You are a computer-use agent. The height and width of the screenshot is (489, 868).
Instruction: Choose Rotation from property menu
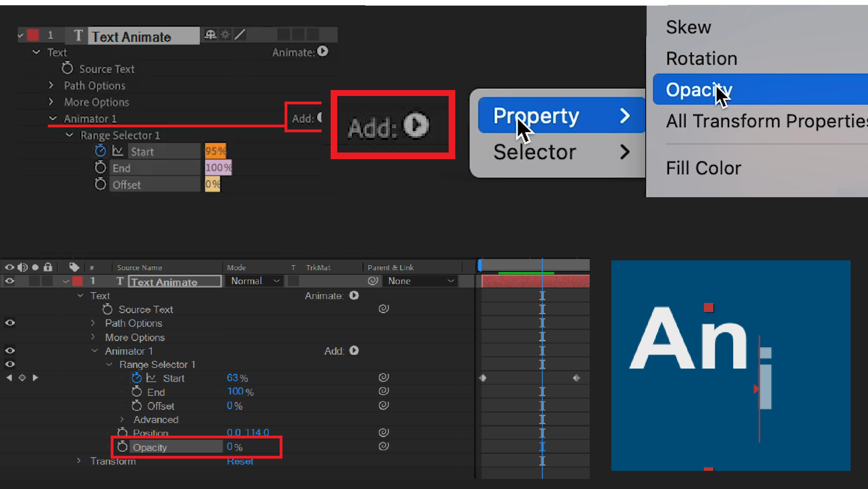[x=701, y=58]
